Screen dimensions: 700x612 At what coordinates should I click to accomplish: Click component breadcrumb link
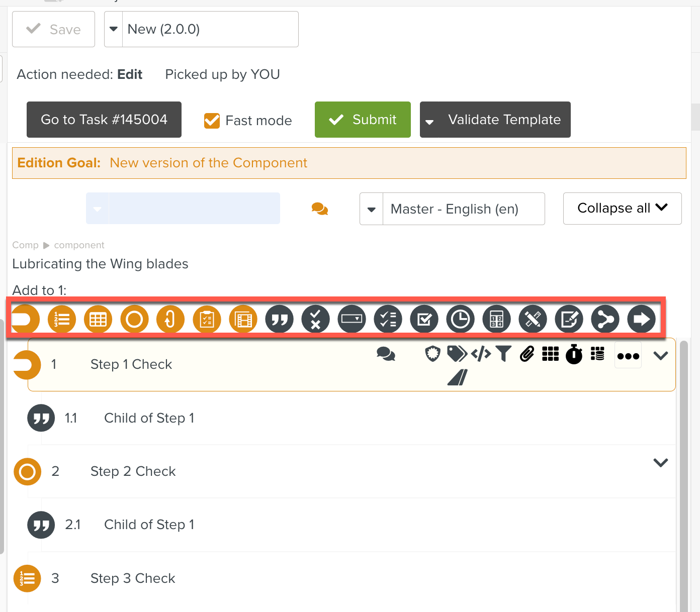coord(79,245)
